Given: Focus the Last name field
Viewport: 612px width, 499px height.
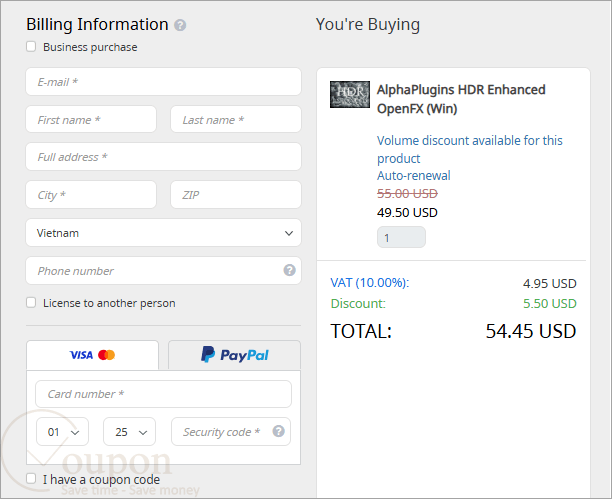Looking at the screenshot, I should click(236, 119).
